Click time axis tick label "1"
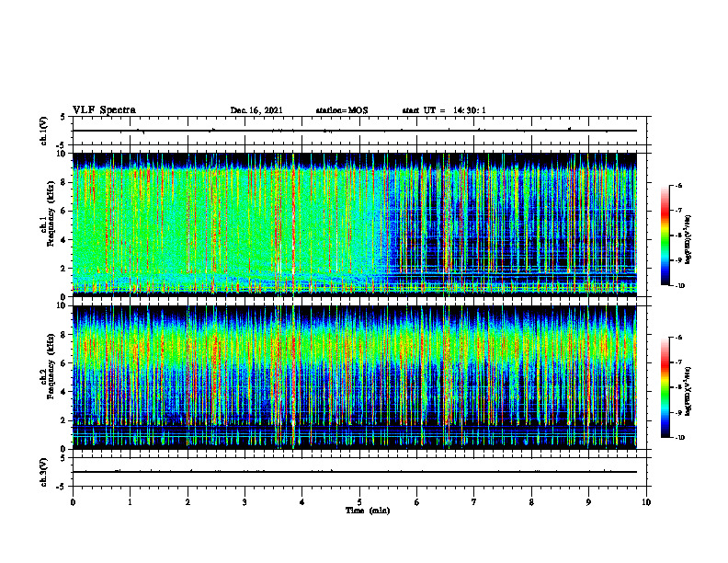Image resolution: width=728 pixels, height=563 pixels. (130, 502)
